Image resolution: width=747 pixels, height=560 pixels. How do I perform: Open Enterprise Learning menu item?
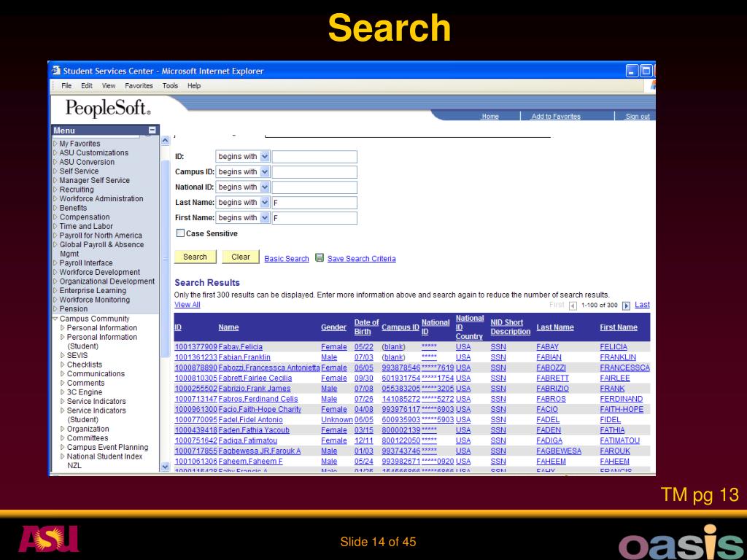(93, 290)
